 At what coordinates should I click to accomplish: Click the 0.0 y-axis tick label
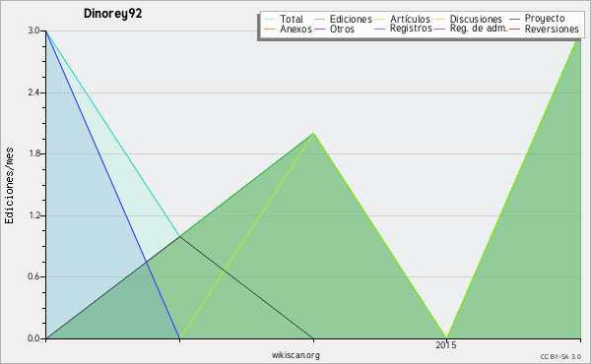[33, 338]
